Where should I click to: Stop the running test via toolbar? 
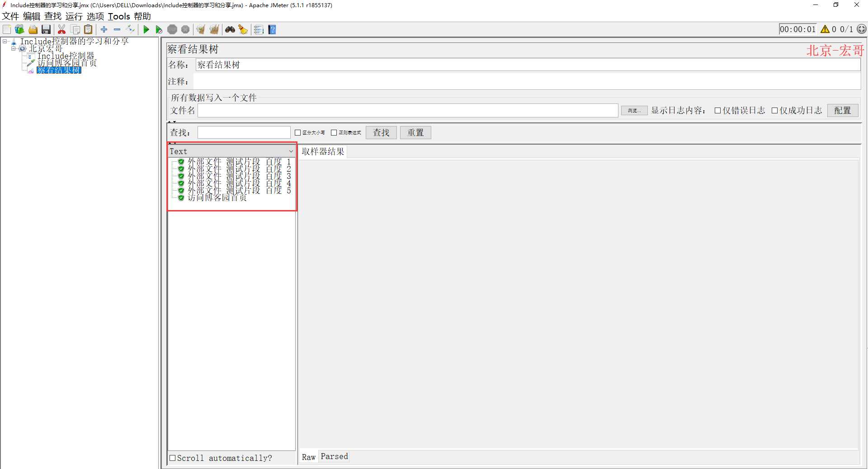tap(172, 30)
